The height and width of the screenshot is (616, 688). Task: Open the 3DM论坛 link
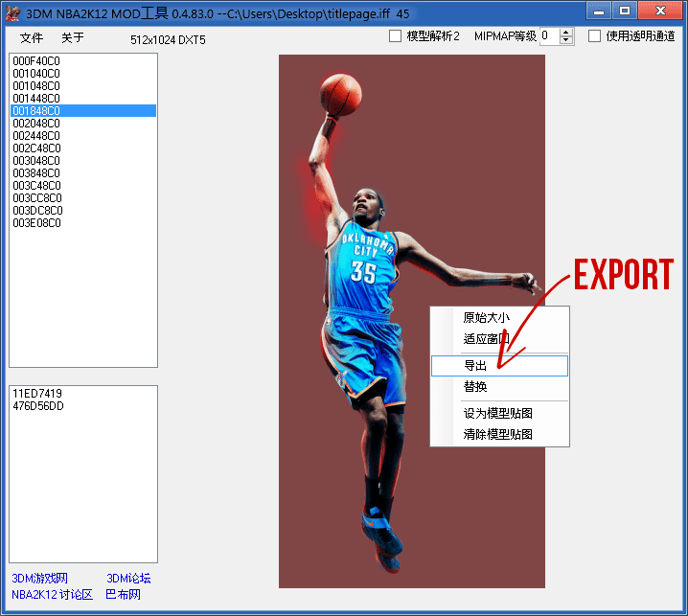(x=128, y=579)
